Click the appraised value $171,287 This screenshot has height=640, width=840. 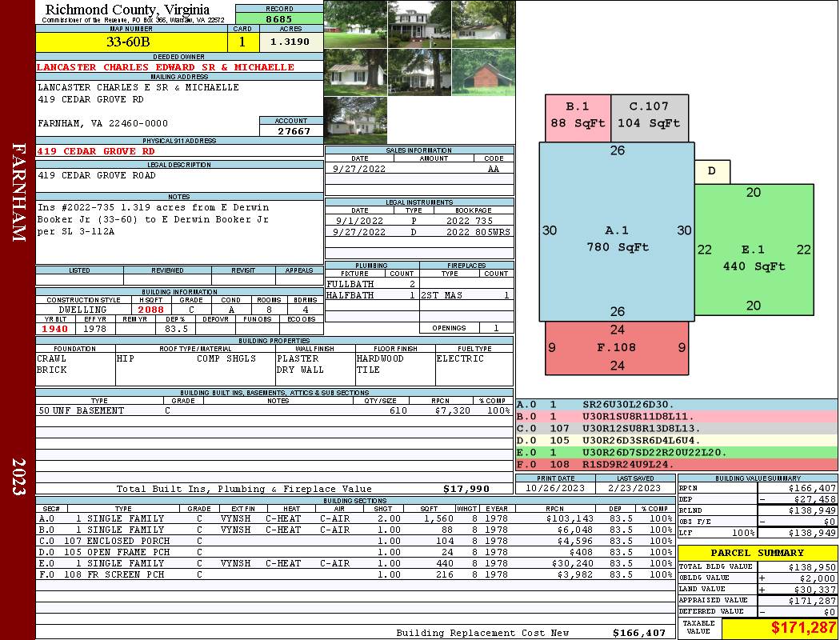[x=812, y=601]
